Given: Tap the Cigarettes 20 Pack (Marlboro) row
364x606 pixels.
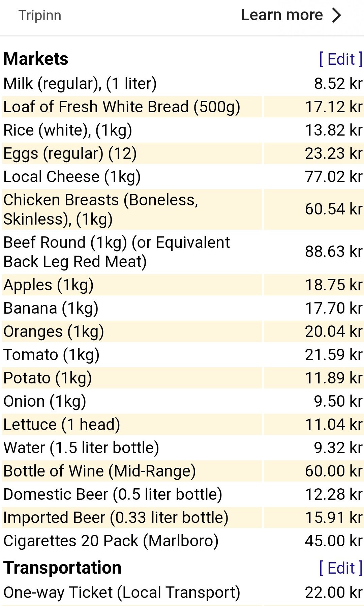Looking at the screenshot, I should [x=111, y=541].
